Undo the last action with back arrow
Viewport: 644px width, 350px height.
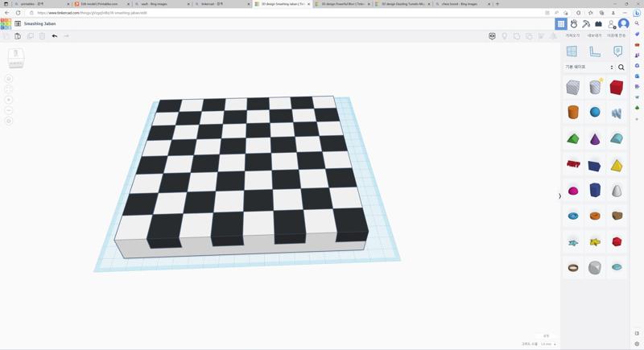pyautogui.click(x=55, y=36)
